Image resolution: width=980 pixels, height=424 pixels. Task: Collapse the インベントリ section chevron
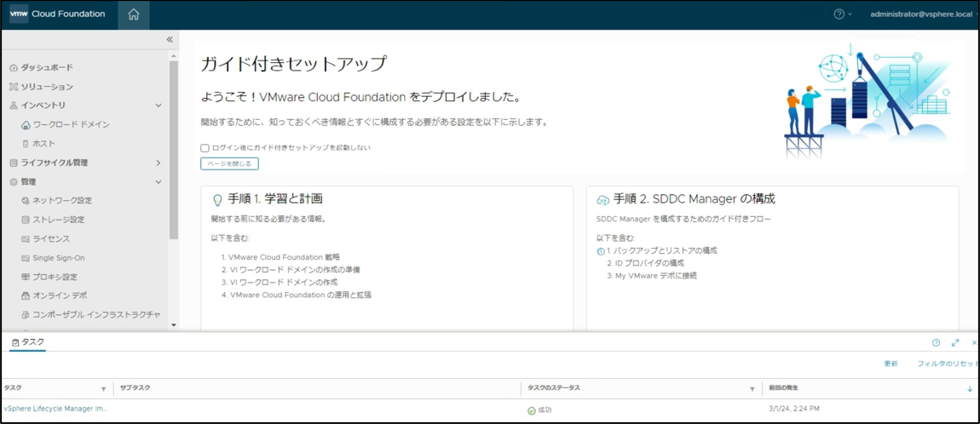(x=159, y=106)
